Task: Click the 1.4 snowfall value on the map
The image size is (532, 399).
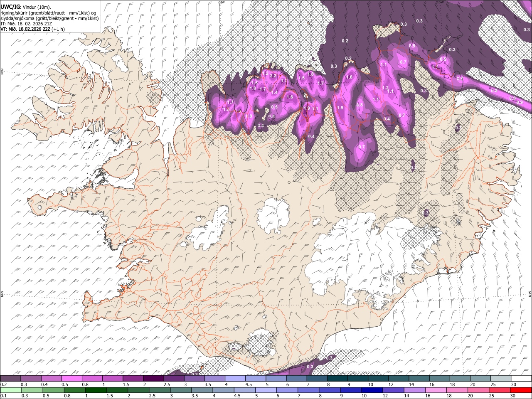Action: coord(275,92)
